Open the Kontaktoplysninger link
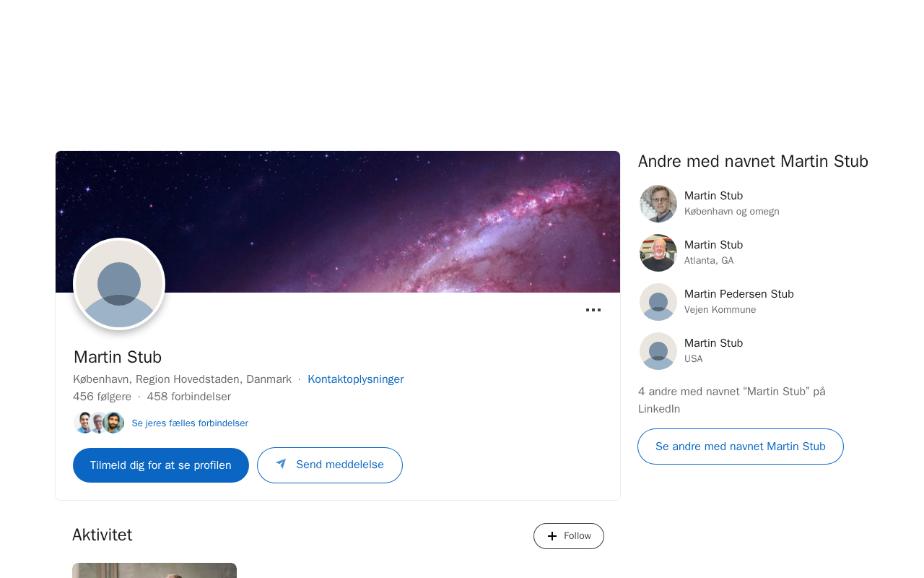Image resolution: width=924 pixels, height=578 pixels. [x=356, y=379]
